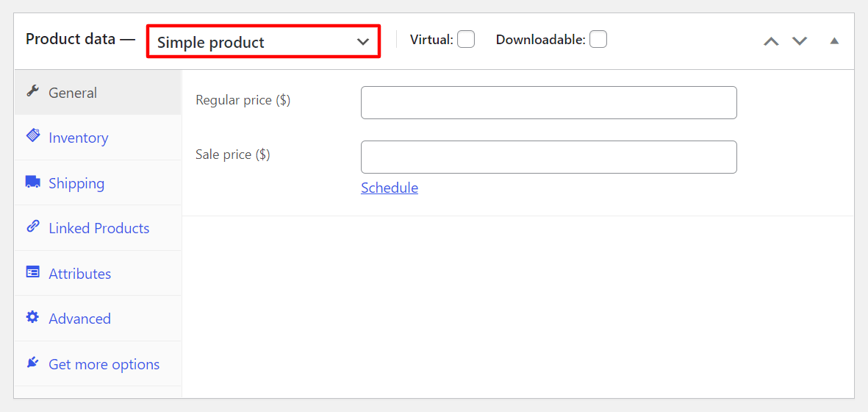
Task: Click the Advanced gear icon
Action: click(32, 317)
